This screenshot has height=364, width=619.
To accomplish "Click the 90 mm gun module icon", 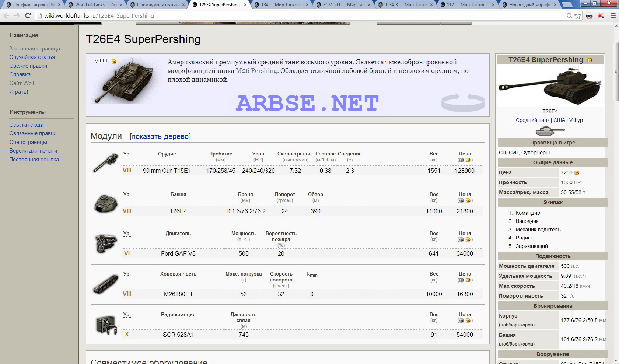I will point(106,162).
